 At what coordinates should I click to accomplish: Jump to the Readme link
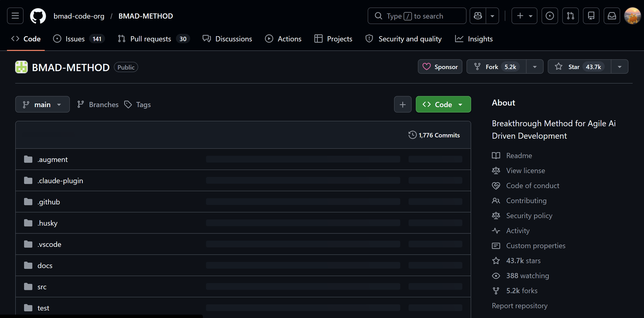pyautogui.click(x=519, y=155)
